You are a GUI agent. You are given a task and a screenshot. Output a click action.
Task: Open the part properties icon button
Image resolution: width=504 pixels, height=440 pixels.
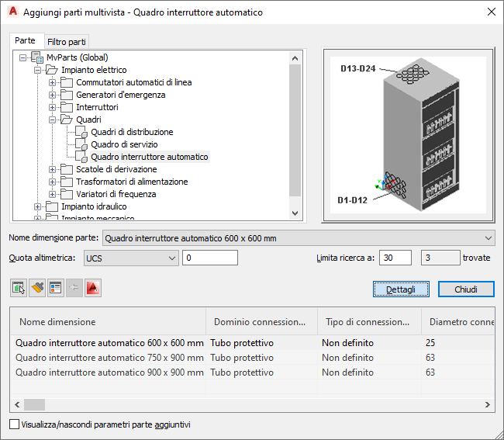(x=56, y=288)
